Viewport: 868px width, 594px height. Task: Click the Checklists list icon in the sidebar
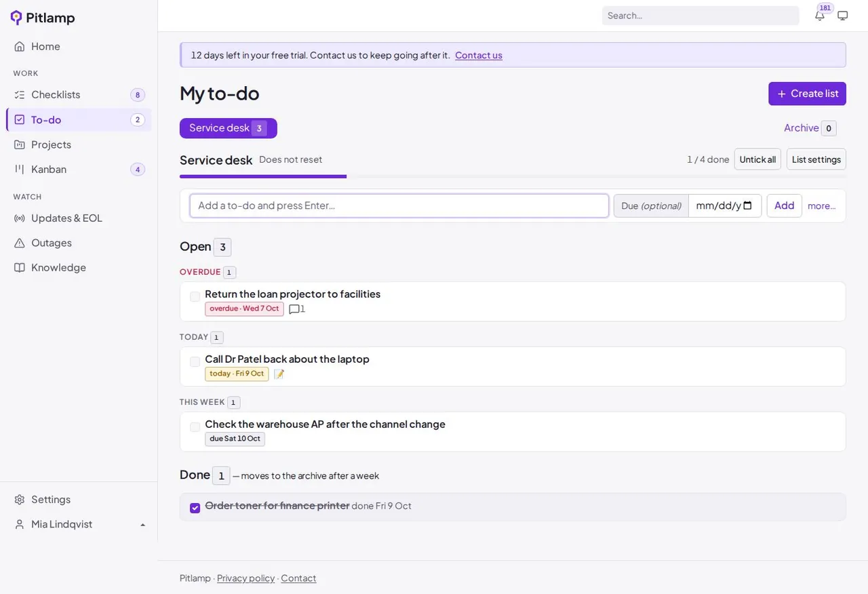20,95
